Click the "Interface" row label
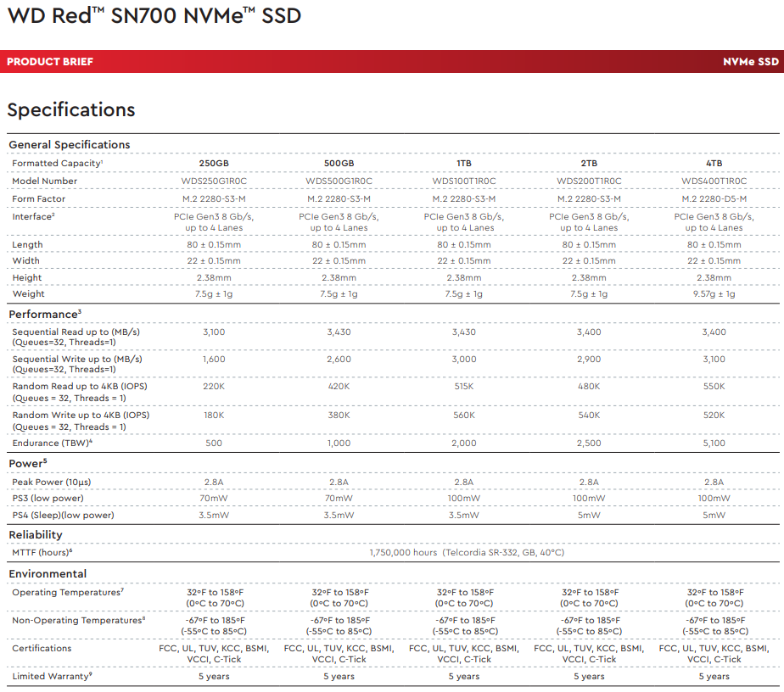Viewport: 784px width, 692px height. click(x=33, y=216)
